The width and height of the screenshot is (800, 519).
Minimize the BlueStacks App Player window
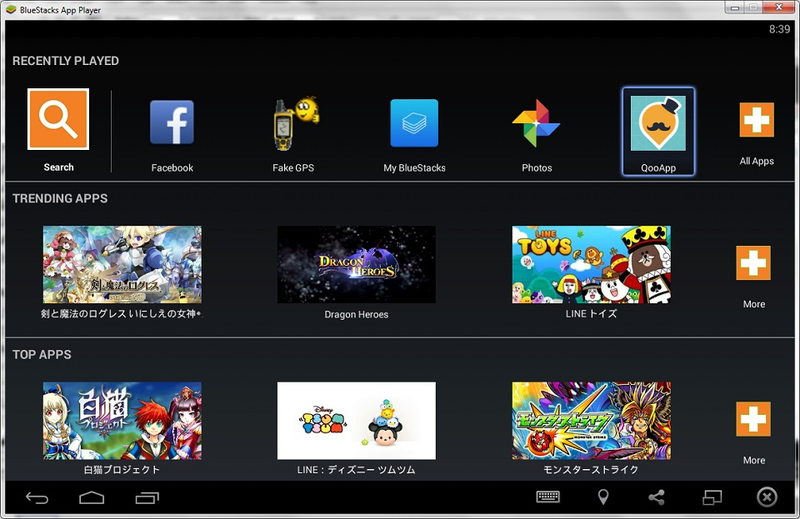pos(735,8)
